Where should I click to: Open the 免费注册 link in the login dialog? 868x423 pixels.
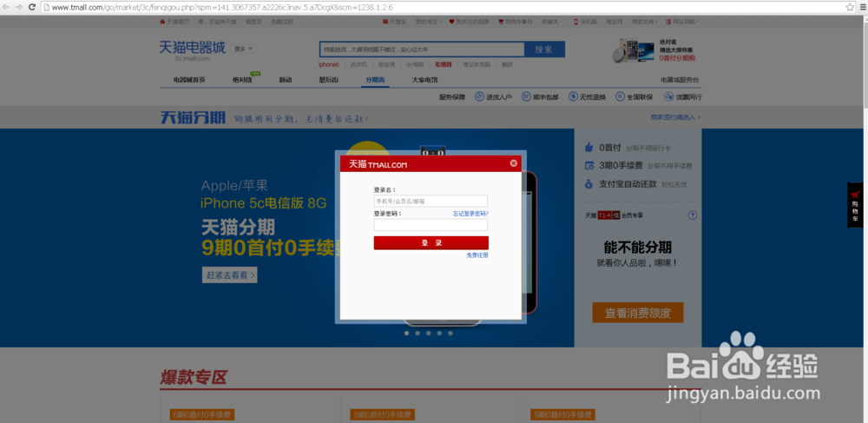477,255
